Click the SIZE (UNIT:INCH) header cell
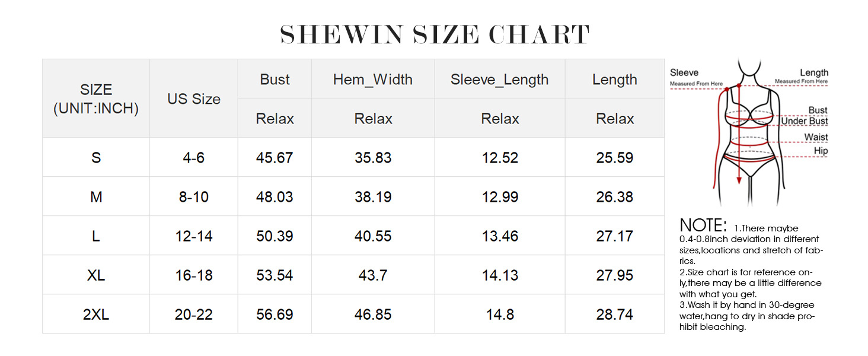Image resolution: width=868 pixels, height=356 pixels. [96, 99]
